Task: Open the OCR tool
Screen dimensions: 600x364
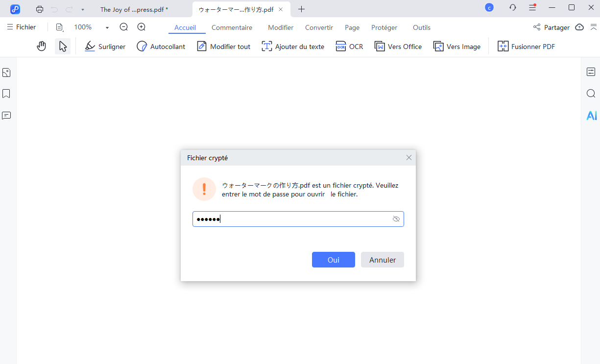Action: (349, 46)
